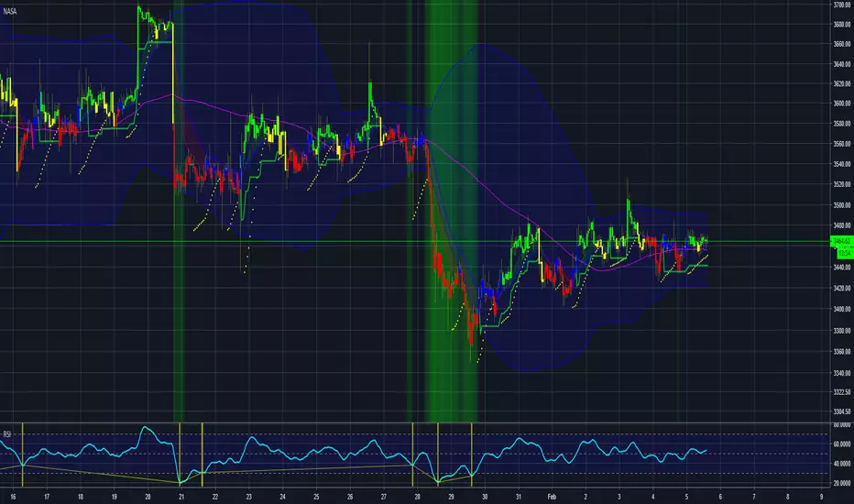Image resolution: width=854 pixels, height=504 pixels.
Task: Click the 3640.00 price axis label
Action: [842, 64]
